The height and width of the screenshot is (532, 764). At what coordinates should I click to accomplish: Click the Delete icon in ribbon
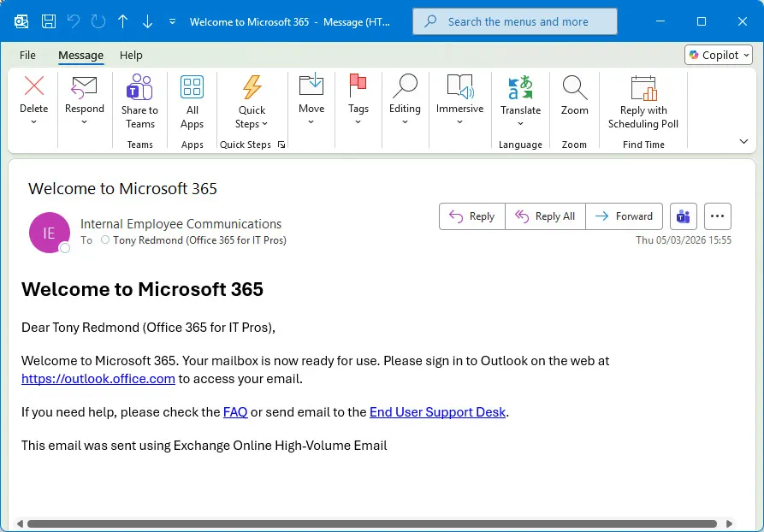pyautogui.click(x=34, y=86)
